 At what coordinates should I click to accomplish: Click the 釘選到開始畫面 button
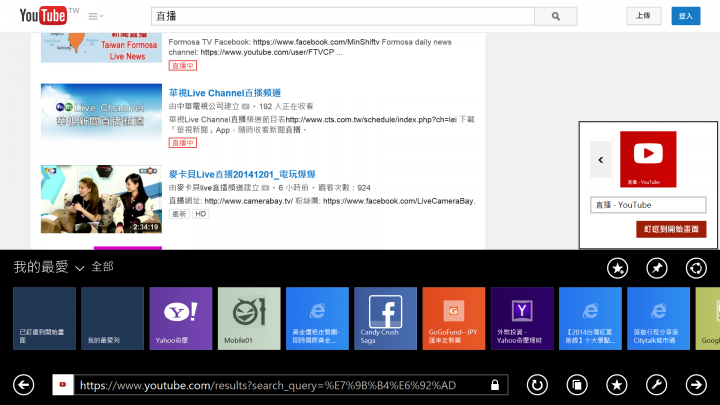pyautogui.click(x=671, y=229)
